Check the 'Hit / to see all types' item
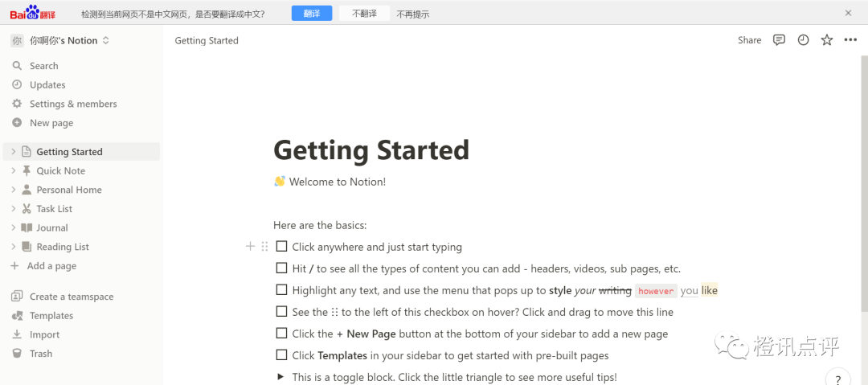Screen dimensions: 868x385 (282, 268)
